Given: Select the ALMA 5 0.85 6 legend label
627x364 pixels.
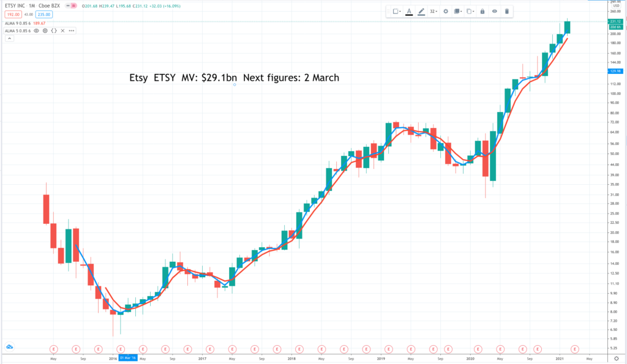Looking at the screenshot, I should tap(18, 31).
